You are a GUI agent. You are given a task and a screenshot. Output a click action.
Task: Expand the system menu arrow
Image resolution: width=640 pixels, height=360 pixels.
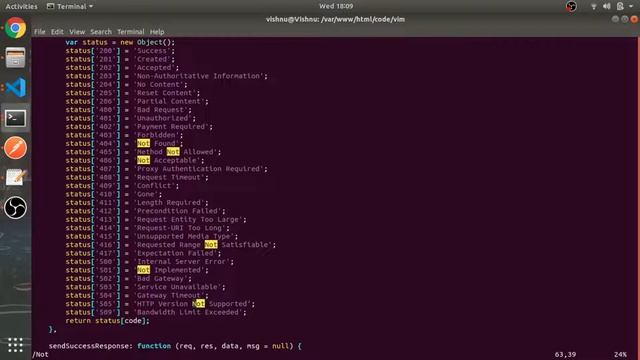pyautogui.click(x=631, y=7)
